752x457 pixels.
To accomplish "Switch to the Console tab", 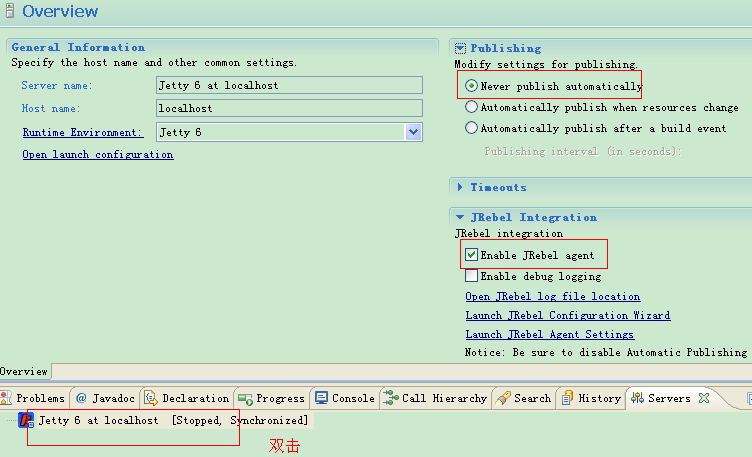I will (x=345, y=398).
